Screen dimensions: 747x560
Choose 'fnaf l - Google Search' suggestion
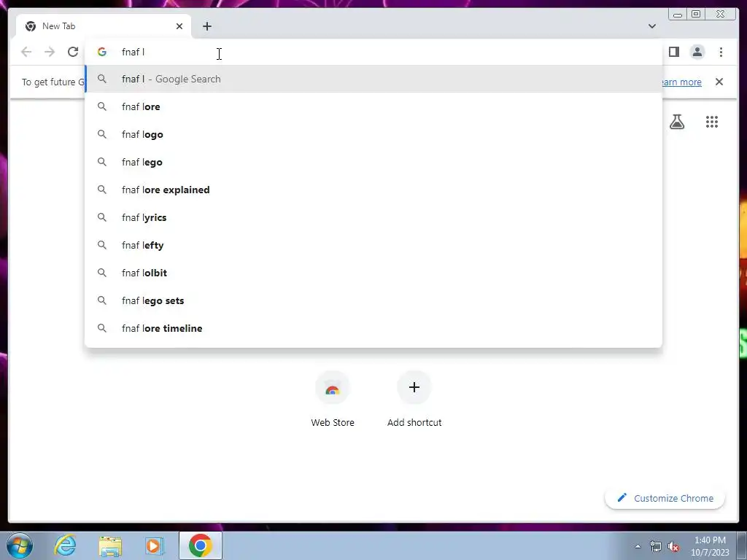tap(373, 79)
